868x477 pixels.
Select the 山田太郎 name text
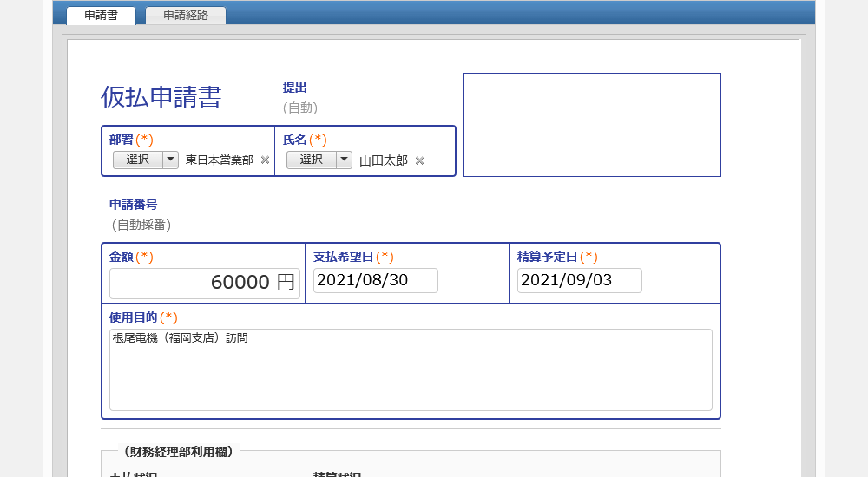(383, 160)
